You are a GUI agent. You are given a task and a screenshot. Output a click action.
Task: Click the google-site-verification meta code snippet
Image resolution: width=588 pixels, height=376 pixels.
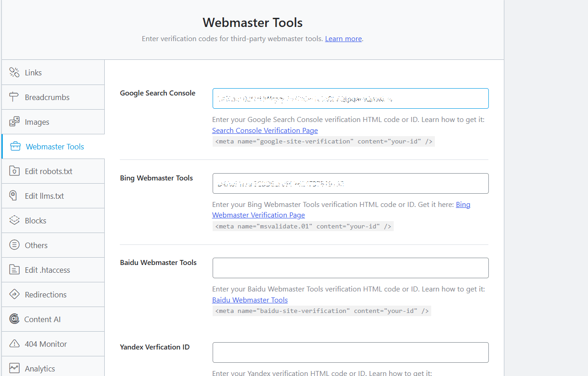click(x=323, y=141)
